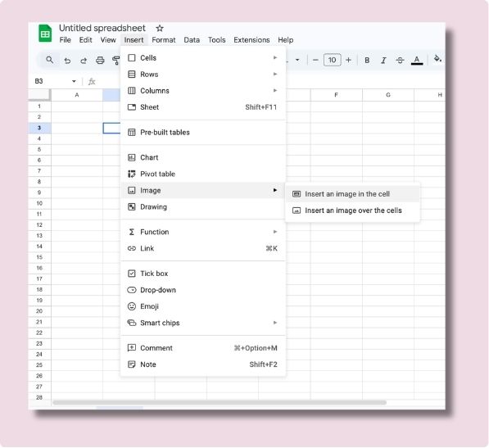Click cell A3

(x=77, y=128)
